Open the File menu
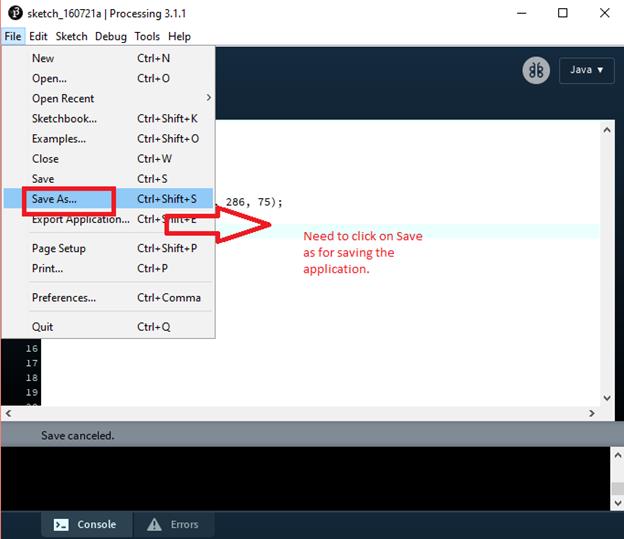 tap(13, 37)
